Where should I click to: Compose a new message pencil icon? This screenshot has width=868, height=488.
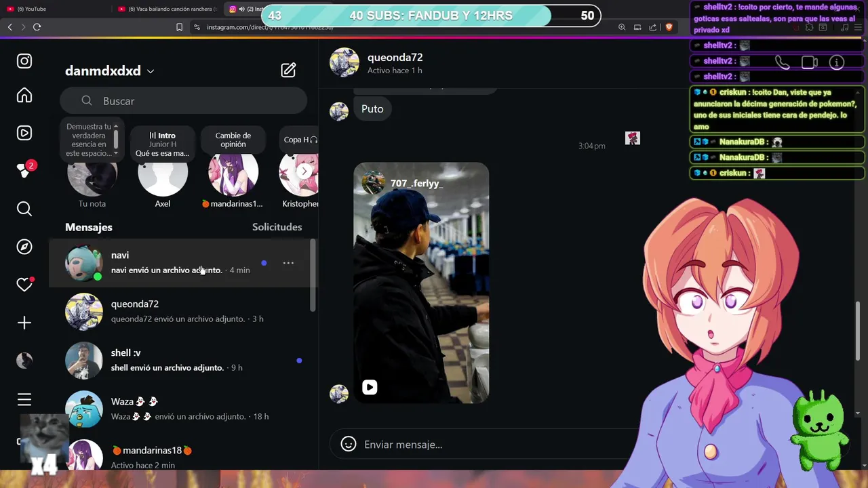click(288, 70)
